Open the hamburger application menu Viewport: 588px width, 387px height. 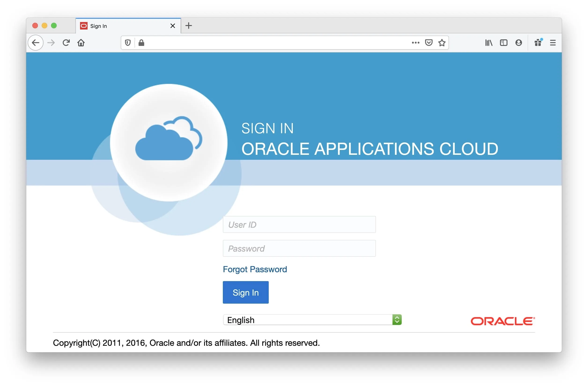tap(553, 43)
